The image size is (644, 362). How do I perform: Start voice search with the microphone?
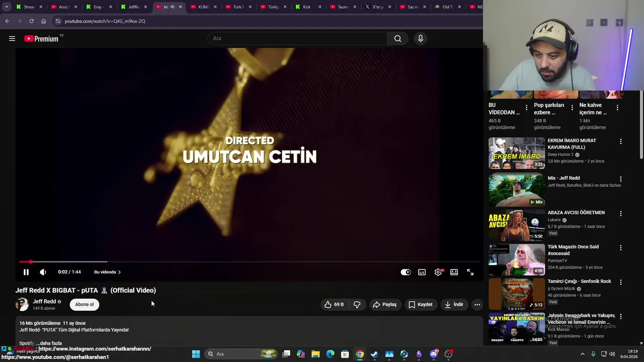tap(421, 39)
